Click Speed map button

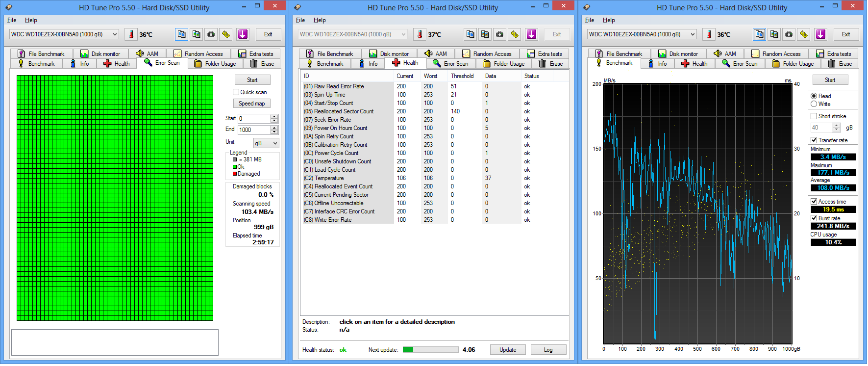tap(252, 104)
